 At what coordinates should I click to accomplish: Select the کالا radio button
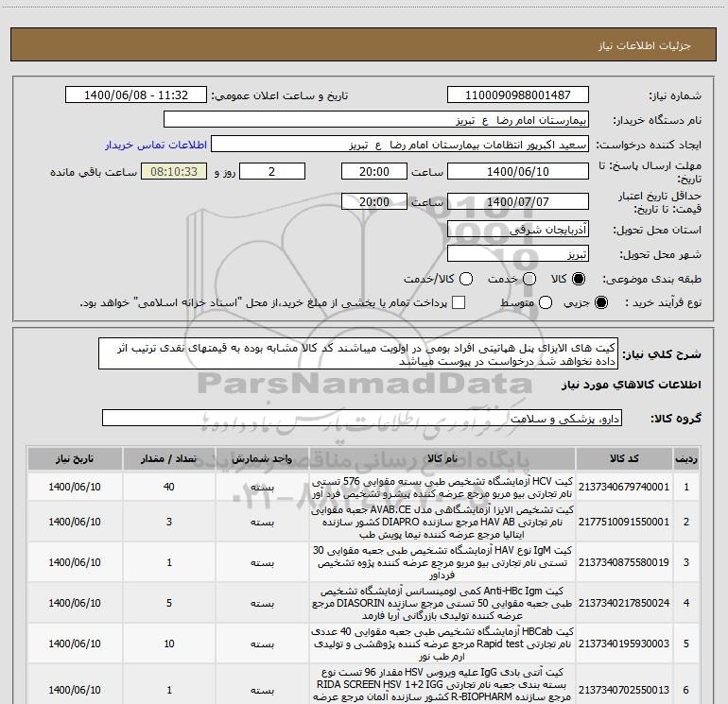coord(579,279)
